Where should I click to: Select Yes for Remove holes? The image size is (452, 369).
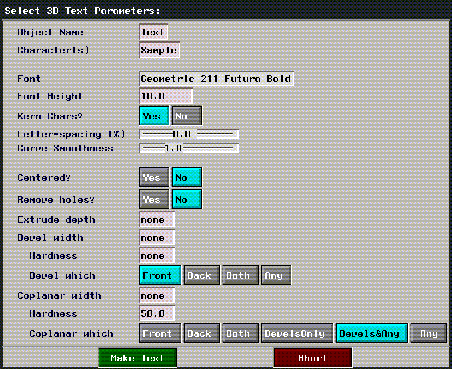[154, 199]
